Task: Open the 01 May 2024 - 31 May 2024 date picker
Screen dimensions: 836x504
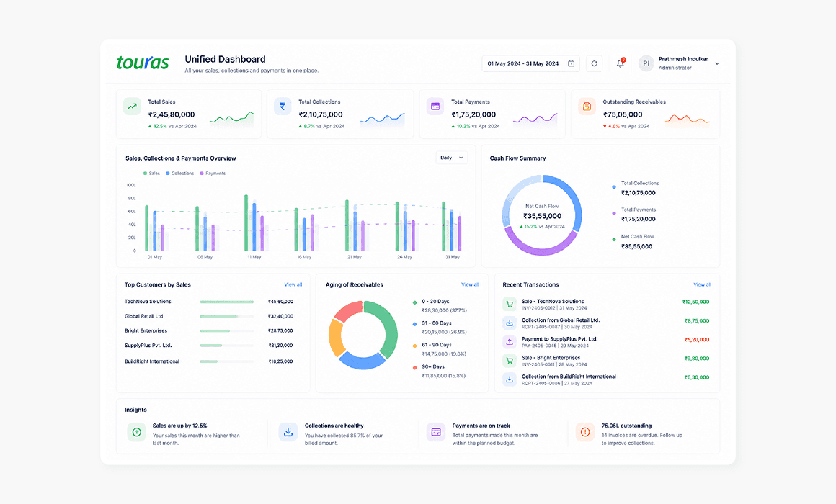Action: click(530, 63)
